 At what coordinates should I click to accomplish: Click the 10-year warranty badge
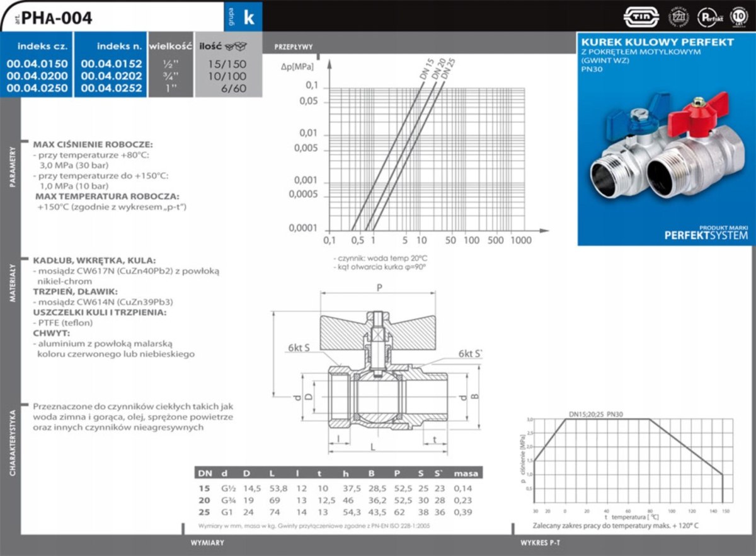(740, 16)
